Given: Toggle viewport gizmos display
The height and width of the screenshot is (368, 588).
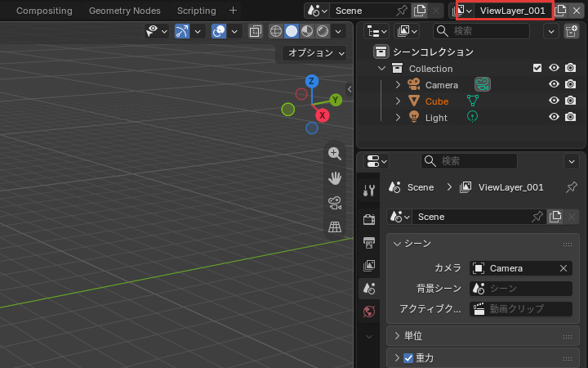Looking at the screenshot, I should 182,31.
